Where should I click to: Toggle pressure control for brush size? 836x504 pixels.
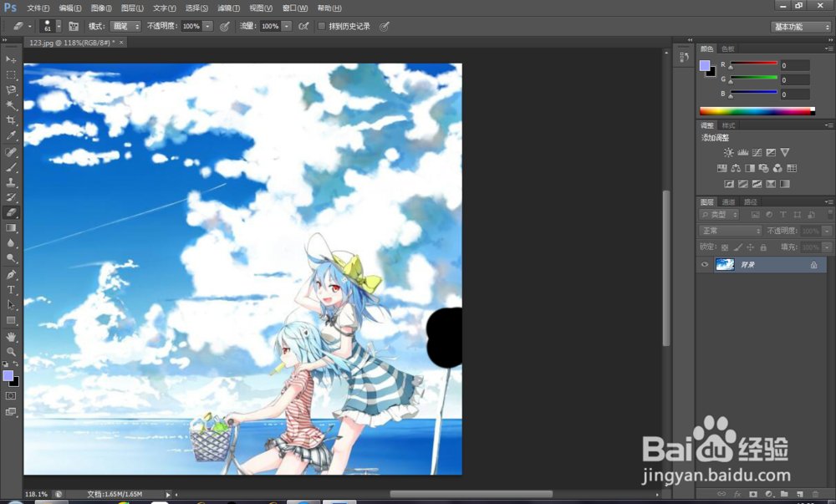(x=384, y=26)
